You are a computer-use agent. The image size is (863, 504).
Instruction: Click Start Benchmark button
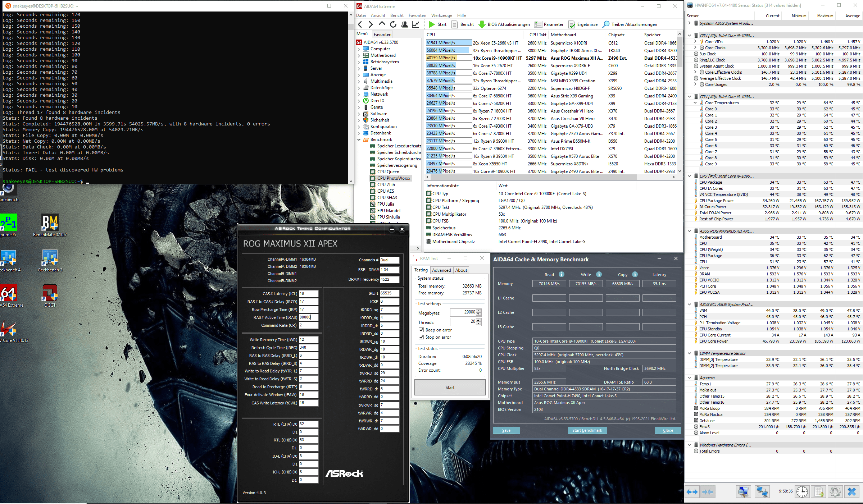(x=587, y=430)
